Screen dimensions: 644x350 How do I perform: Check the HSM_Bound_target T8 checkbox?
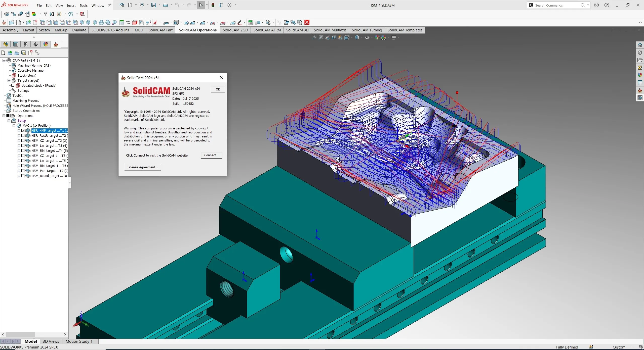point(23,176)
